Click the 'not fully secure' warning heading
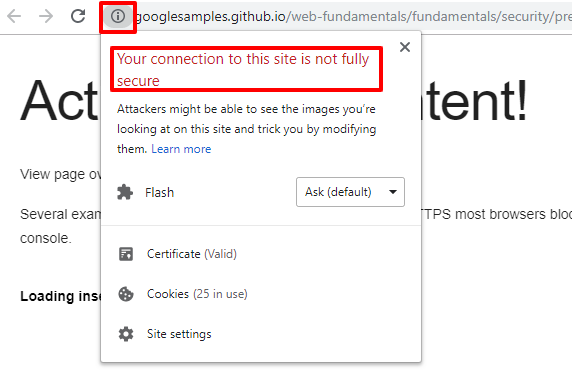 (243, 69)
